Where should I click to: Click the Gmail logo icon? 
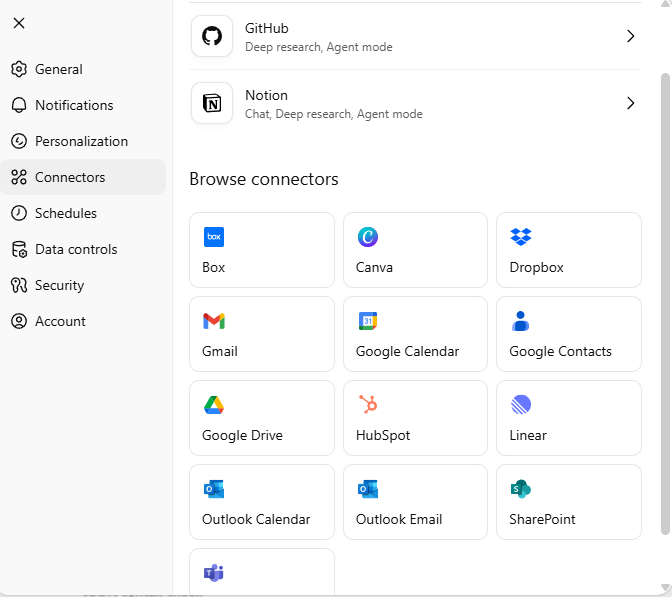point(214,321)
